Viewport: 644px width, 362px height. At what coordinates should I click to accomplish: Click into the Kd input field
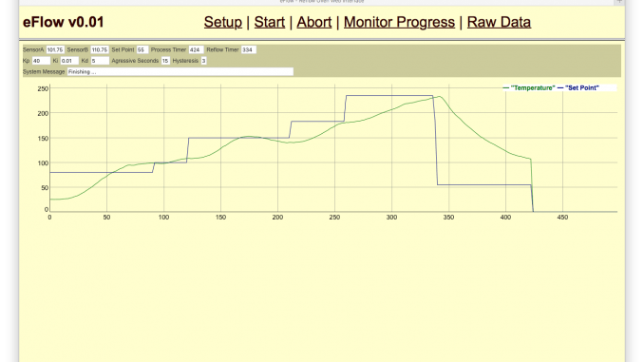100,61
